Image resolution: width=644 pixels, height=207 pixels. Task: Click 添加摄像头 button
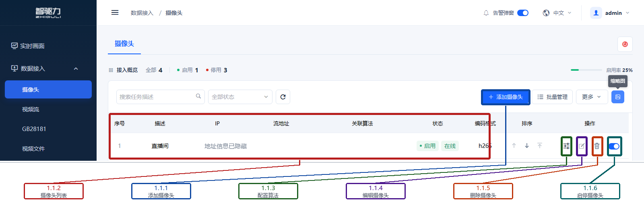click(506, 97)
